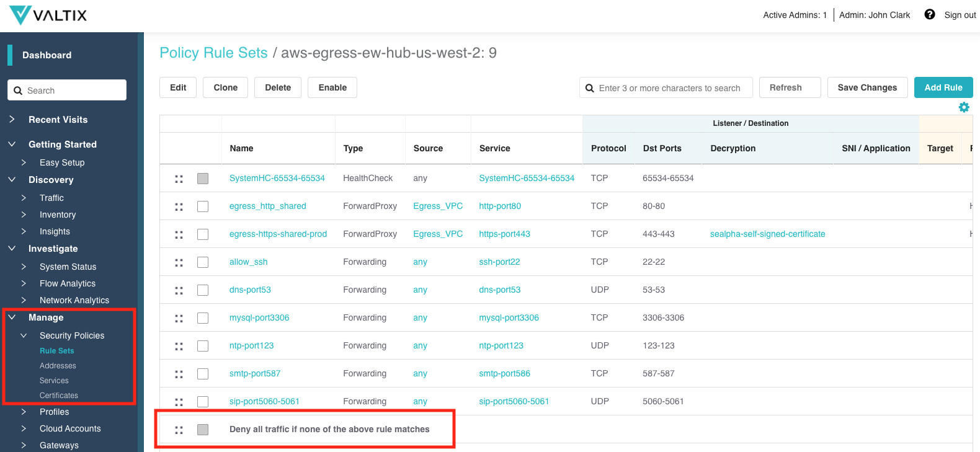Click the Valtix logo
This screenshot has height=452, width=980.
(x=48, y=15)
